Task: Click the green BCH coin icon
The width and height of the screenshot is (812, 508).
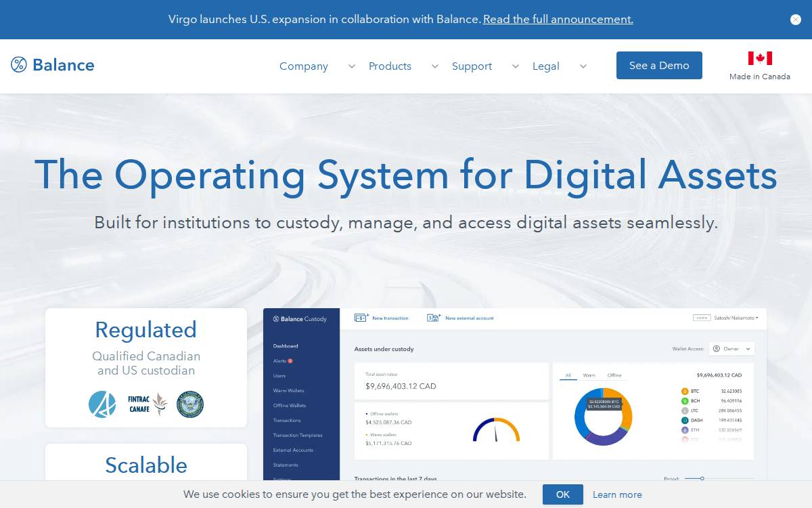Action: point(685,401)
